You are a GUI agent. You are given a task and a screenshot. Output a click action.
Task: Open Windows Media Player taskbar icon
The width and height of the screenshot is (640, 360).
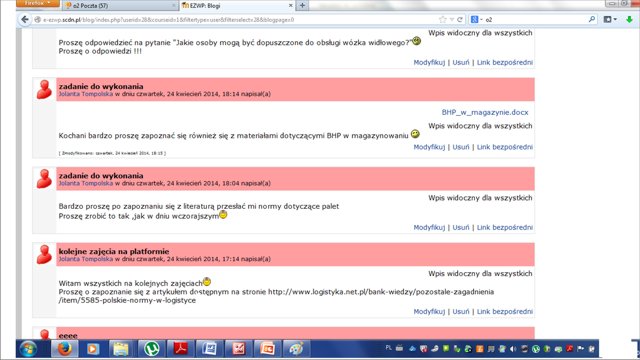[x=93, y=349]
